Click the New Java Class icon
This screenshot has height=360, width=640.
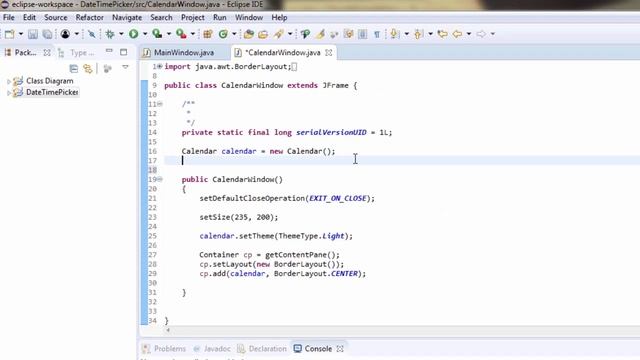tap(223, 34)
